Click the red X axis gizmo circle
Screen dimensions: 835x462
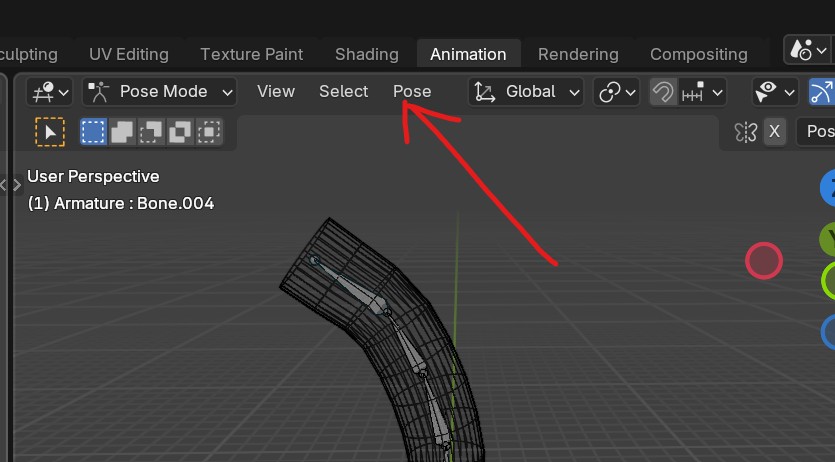pyautogui.click(x=763, y=261)
